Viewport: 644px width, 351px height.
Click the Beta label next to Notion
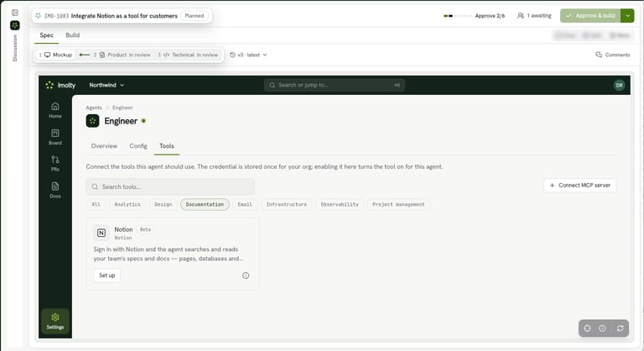pos(145,229)
